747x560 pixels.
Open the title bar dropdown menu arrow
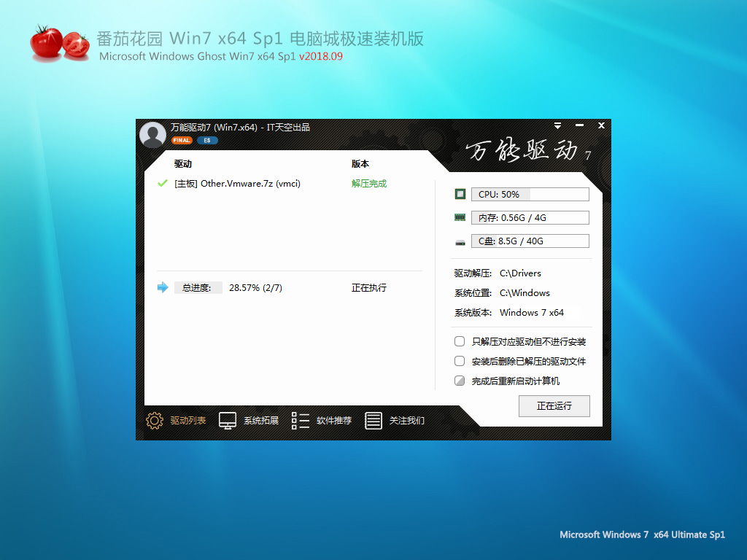557,125
